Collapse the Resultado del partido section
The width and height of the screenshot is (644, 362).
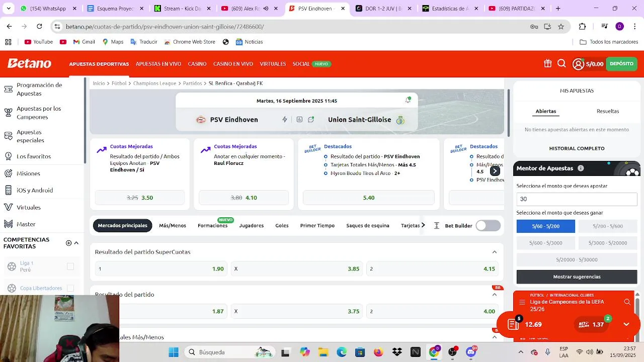(x=495, y=295)
